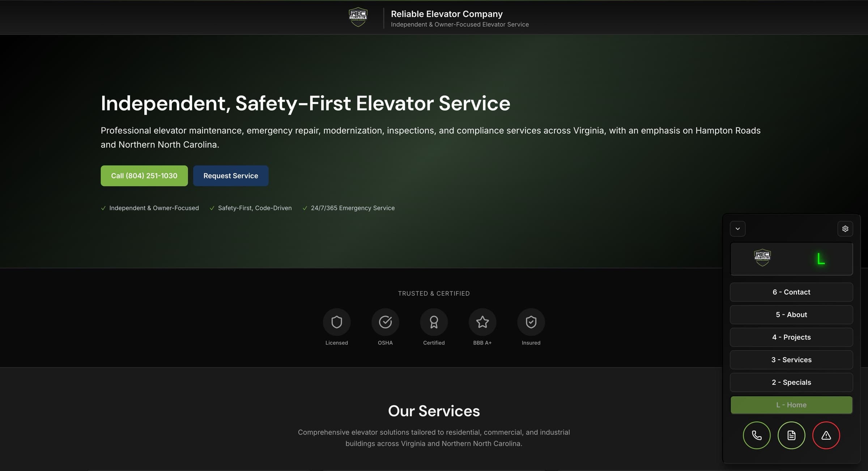The height and width of the screenshot is (471, 868).
Task: Click the REC logo in the header
Action: [x=358, y=17]
